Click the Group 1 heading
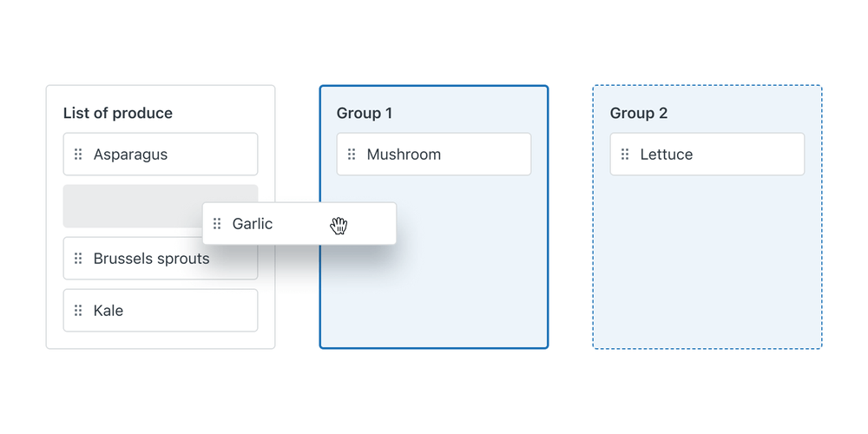 (x=365, y=113)
